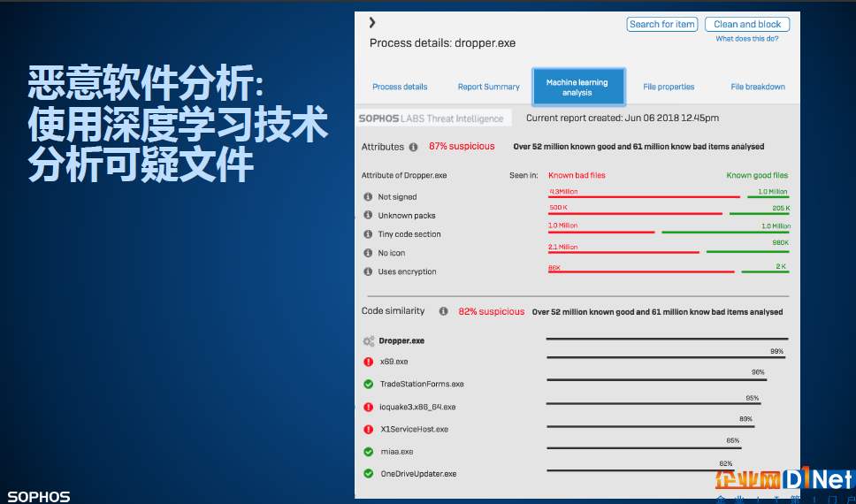
Task: Click the green known-good bar for Tiny code section
Action: pyautogui.click(x=725, y=232)
